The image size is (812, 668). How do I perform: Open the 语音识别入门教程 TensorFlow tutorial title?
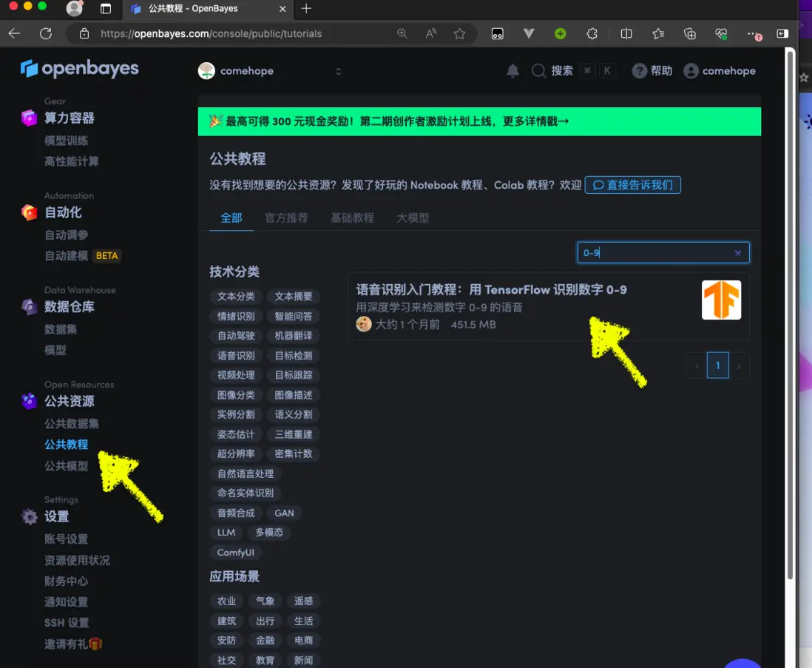[x=491, y=289]
